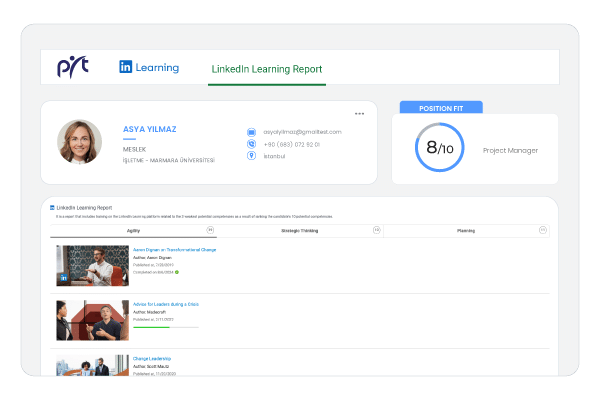Click the phone icon
The width and height of the screenshot is (600, 400).
point(251,144)
